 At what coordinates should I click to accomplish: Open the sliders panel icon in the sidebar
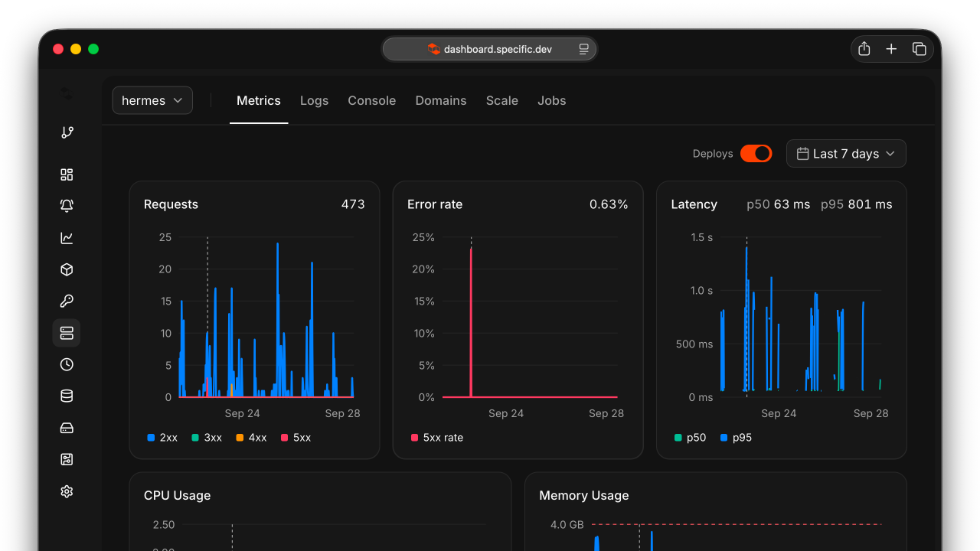[x=67, y=459]
